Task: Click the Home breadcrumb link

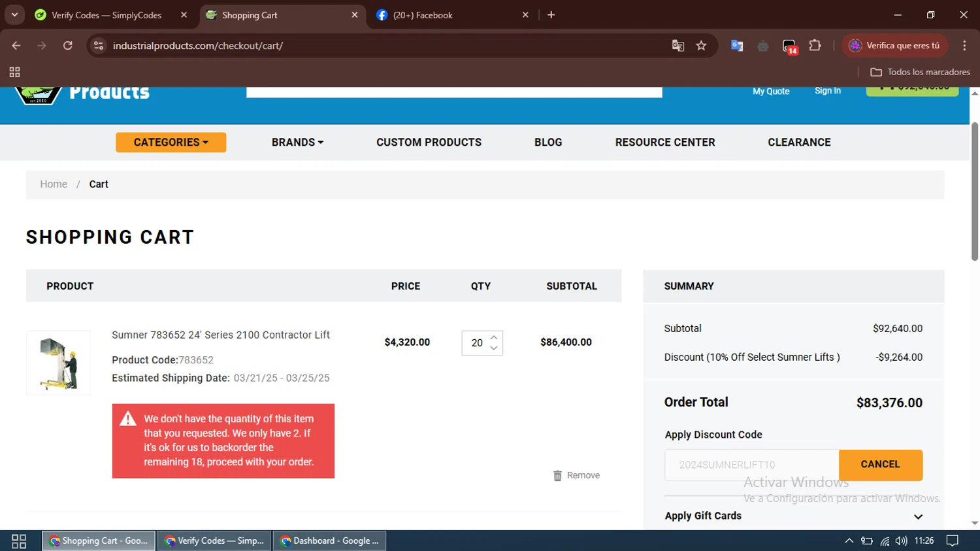Action: [54, 184]
